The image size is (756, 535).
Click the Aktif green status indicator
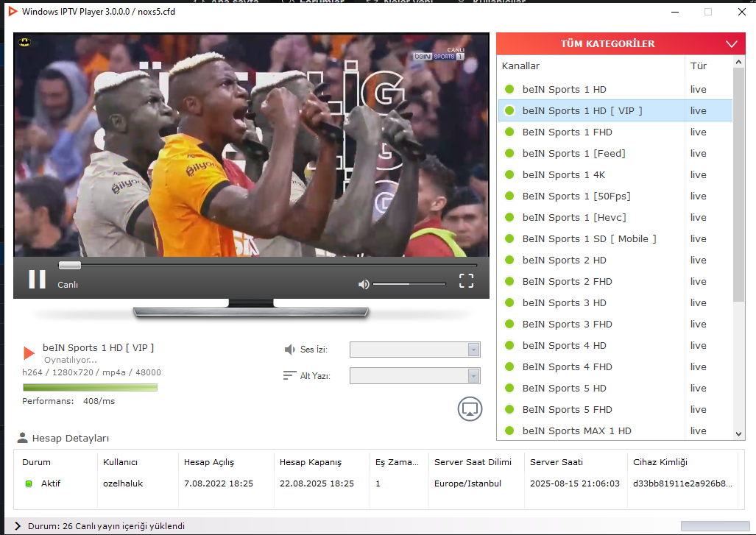(x=29, y=483)
